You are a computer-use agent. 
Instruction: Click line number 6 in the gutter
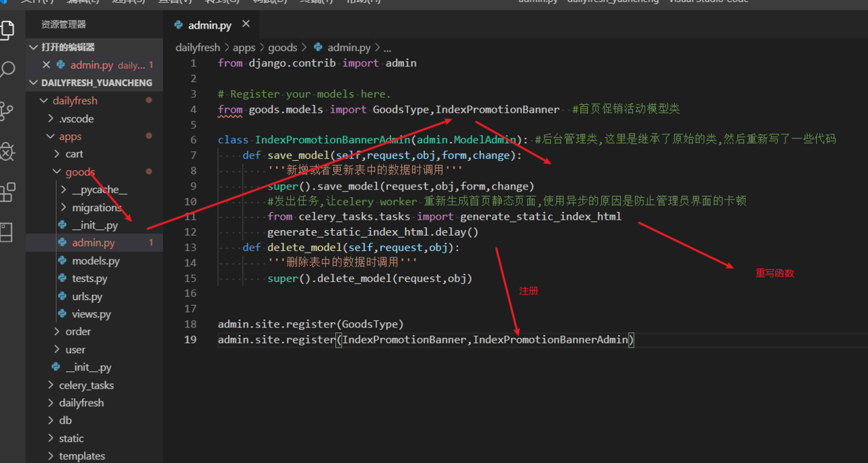[x=193, y=140]
